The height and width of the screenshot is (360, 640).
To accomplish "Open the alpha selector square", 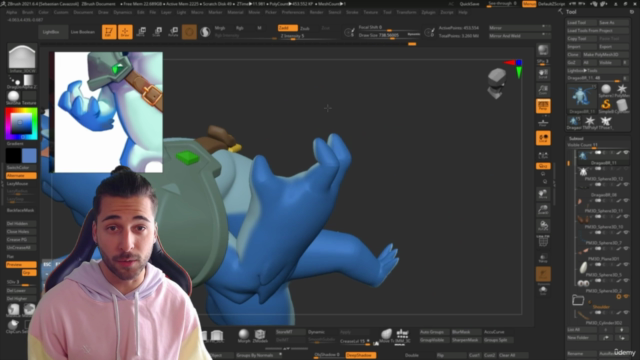I will [29, 80].
